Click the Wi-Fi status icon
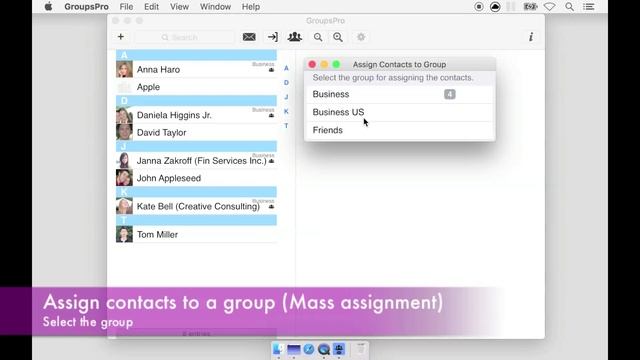Screen dimensions: 640x360 (x=550, y=7)
